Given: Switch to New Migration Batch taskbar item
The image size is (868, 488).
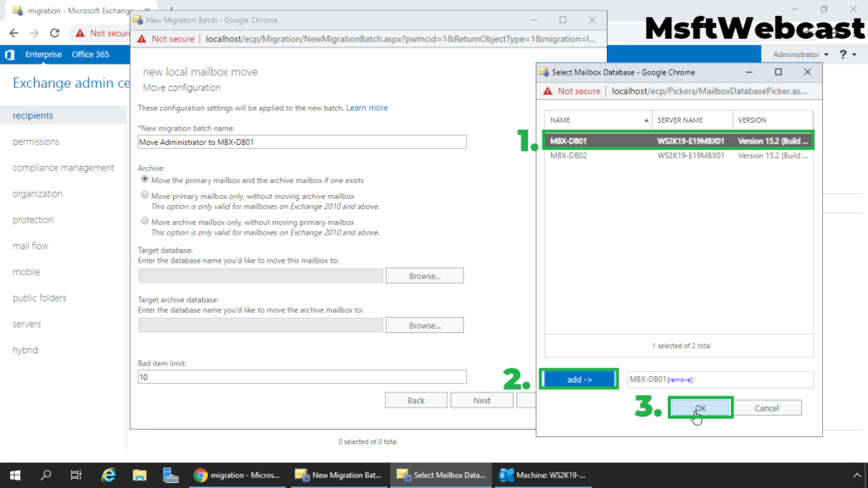Looking at the screenshot, I should [338, 474].
